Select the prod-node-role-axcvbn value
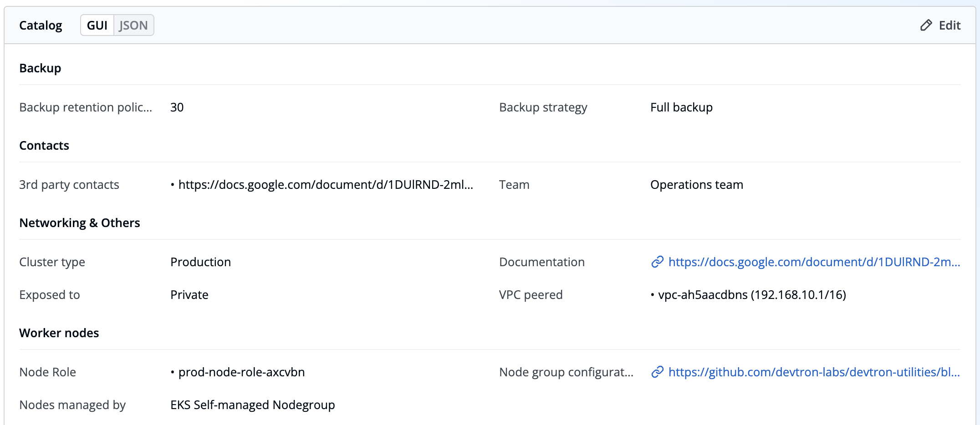Viewport: 980px width, 425px height. point(242,372)
